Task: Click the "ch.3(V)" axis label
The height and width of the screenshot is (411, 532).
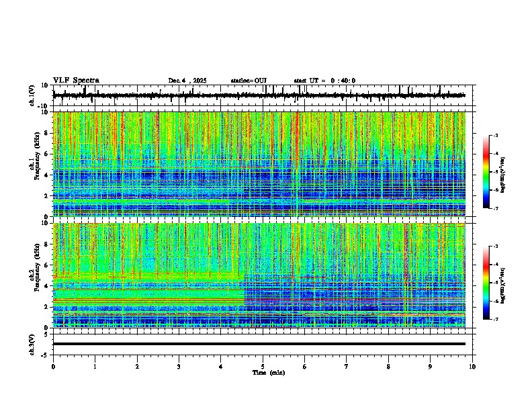Action: [x=32, y=345]
